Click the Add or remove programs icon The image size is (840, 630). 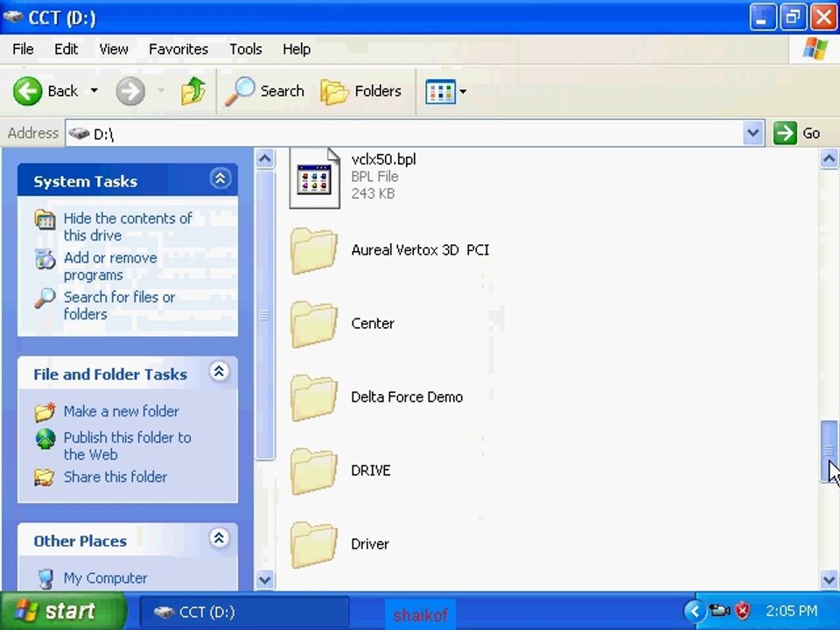pos(45,259)
